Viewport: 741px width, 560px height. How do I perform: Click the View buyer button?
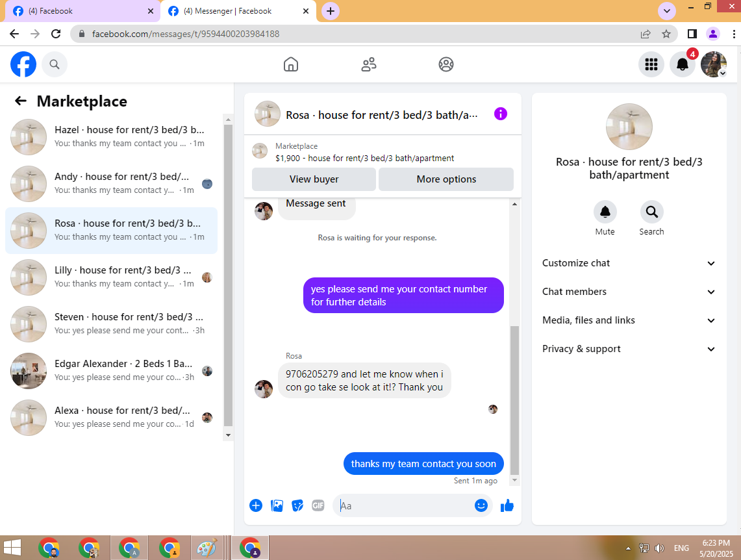(x=314, y=179)
